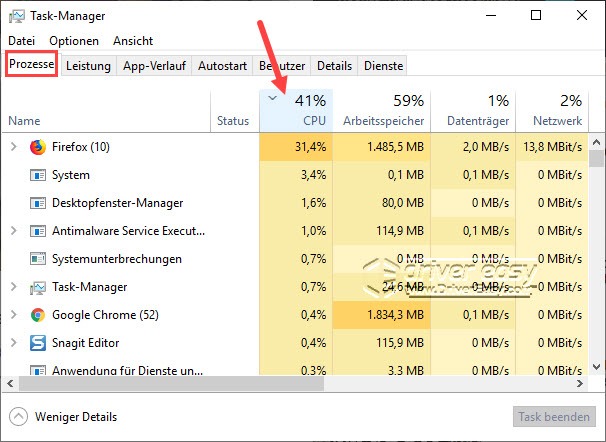Click the horizontal scrollbar right arrow
Image resolution: width=606 pixels, height=442 pixels.
[580, 384]
